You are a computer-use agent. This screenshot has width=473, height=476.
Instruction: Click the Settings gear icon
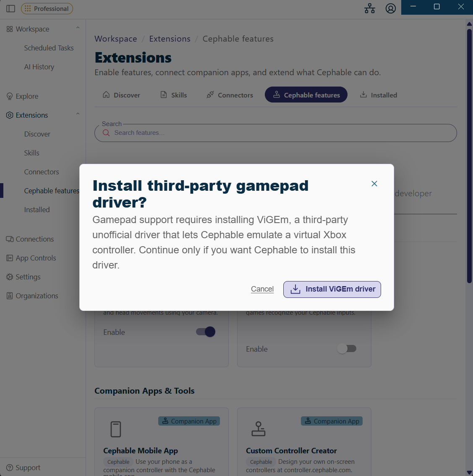(x=10, y=277)
